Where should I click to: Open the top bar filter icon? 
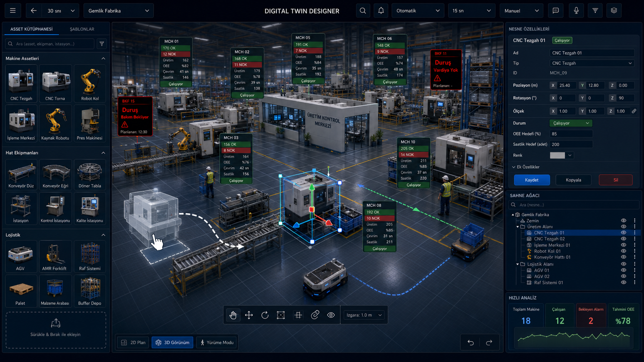point(595,11)
